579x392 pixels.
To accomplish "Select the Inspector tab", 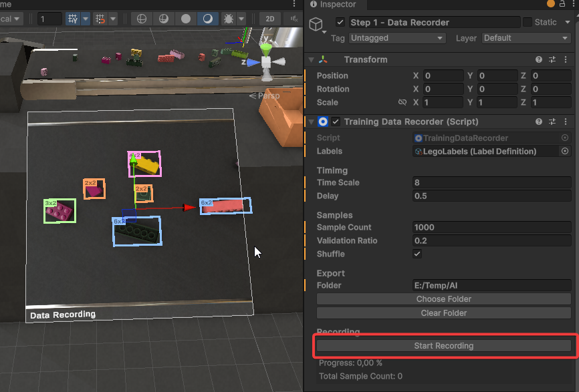I will [x=338, y=5].
